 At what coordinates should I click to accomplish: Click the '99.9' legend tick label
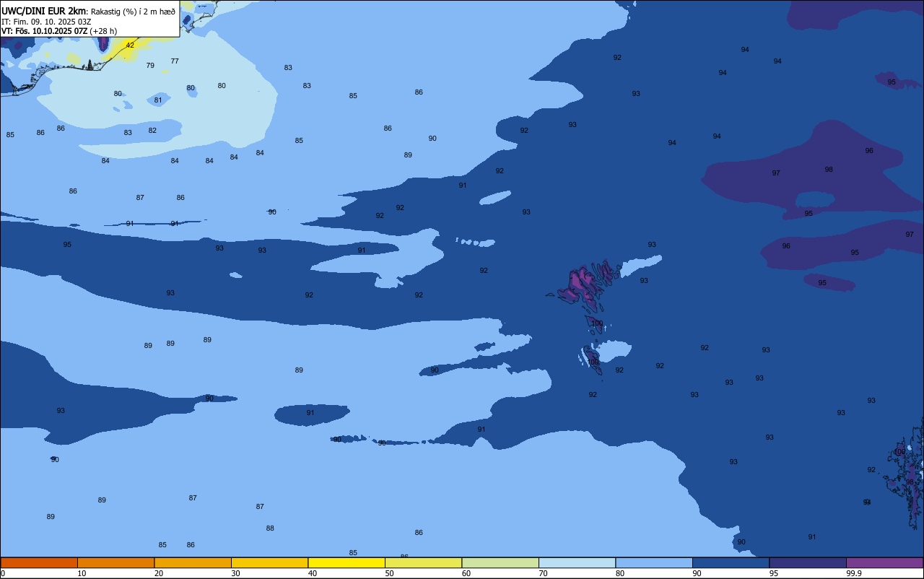pyautogui.click(x=854, y=573)
